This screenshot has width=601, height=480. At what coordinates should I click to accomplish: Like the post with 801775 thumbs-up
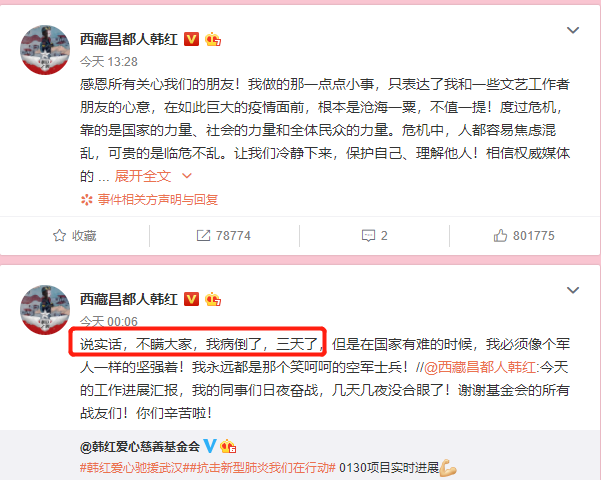click(524, 235)
